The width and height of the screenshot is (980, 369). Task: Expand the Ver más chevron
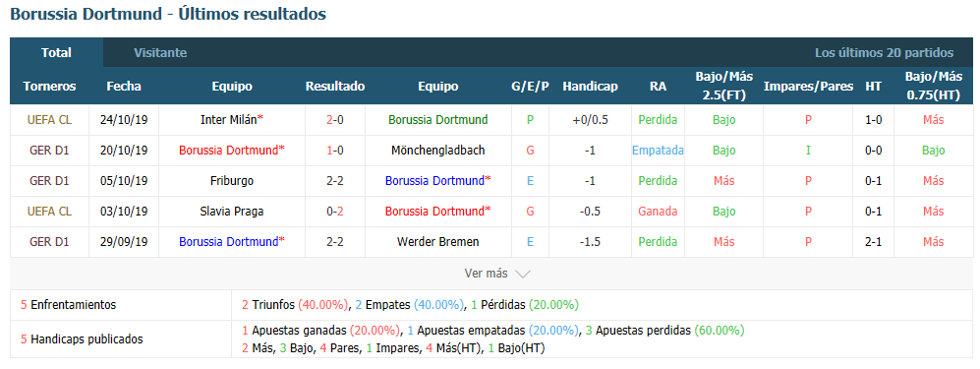point(523,274)
